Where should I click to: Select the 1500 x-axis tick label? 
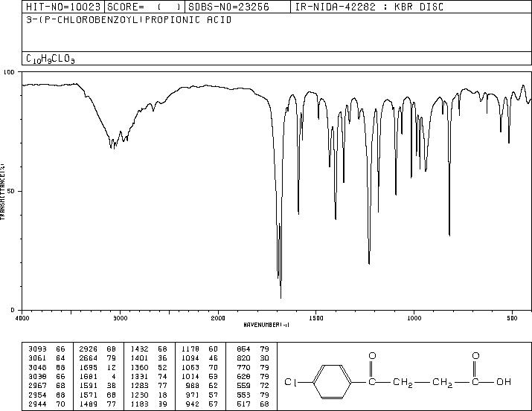coord(316,318)
